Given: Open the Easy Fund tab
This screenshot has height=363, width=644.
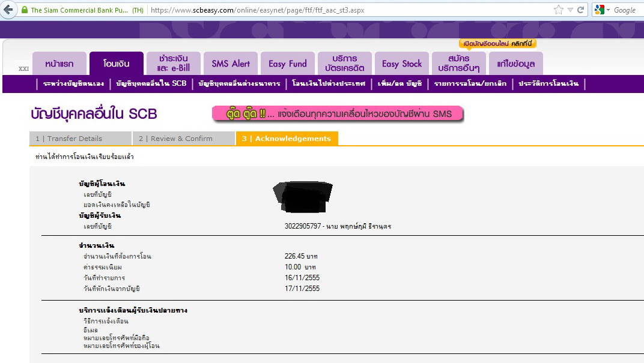Looking at the screenshot, I should (x=288, y=64).
